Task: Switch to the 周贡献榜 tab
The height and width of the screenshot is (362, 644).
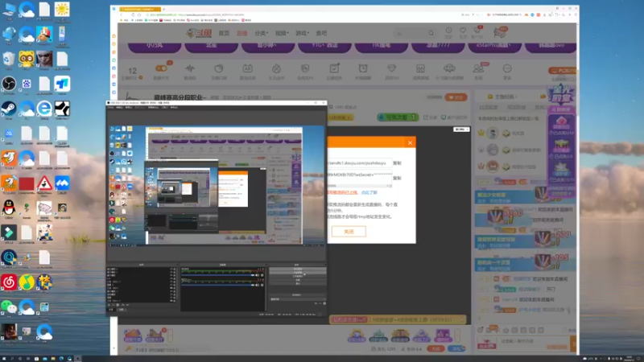Action: coord(516,108)
